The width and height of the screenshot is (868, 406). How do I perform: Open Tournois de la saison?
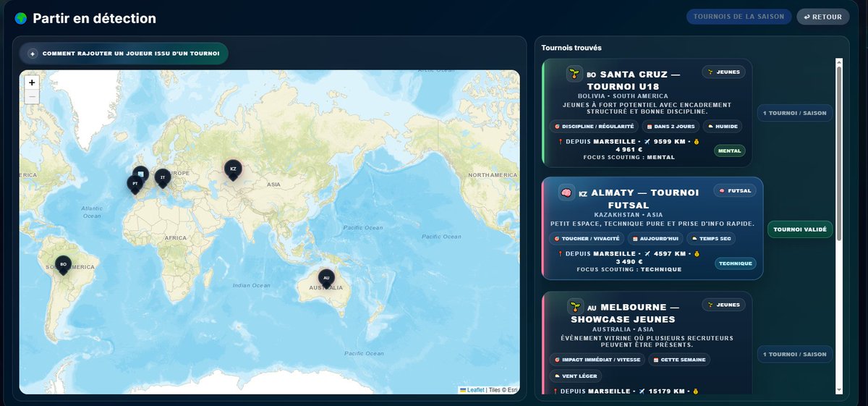(739, 17)
